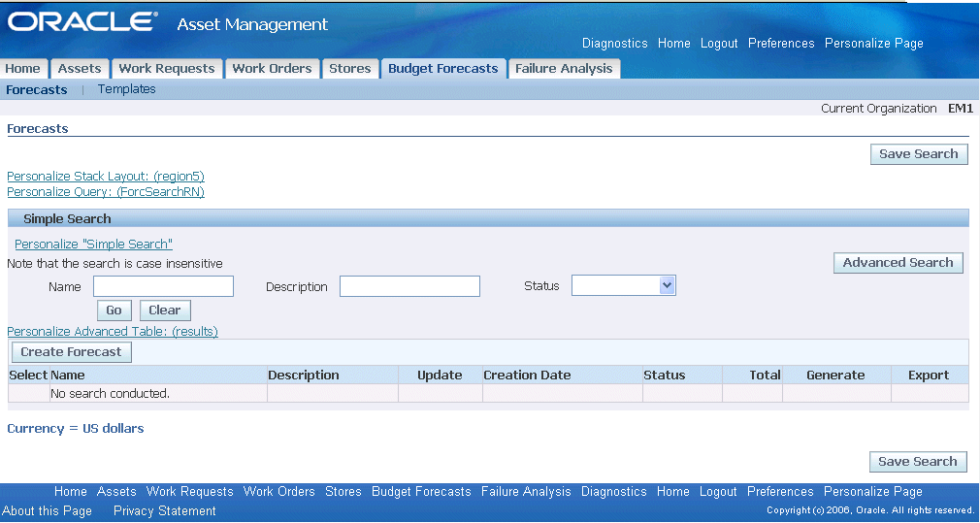Click Budget Forecasts link in footer

click(421, 491)
